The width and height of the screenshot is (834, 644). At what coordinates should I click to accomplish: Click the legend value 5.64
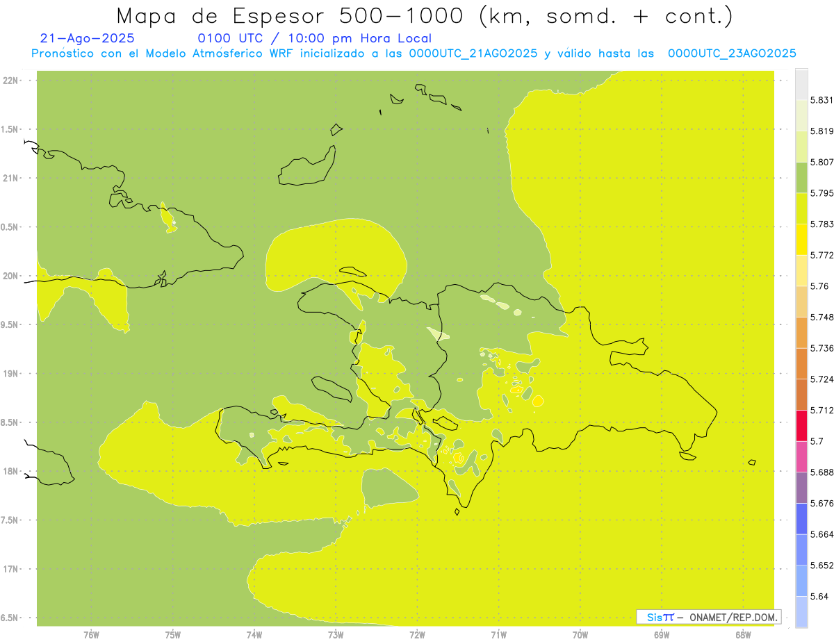pos(819,597)
